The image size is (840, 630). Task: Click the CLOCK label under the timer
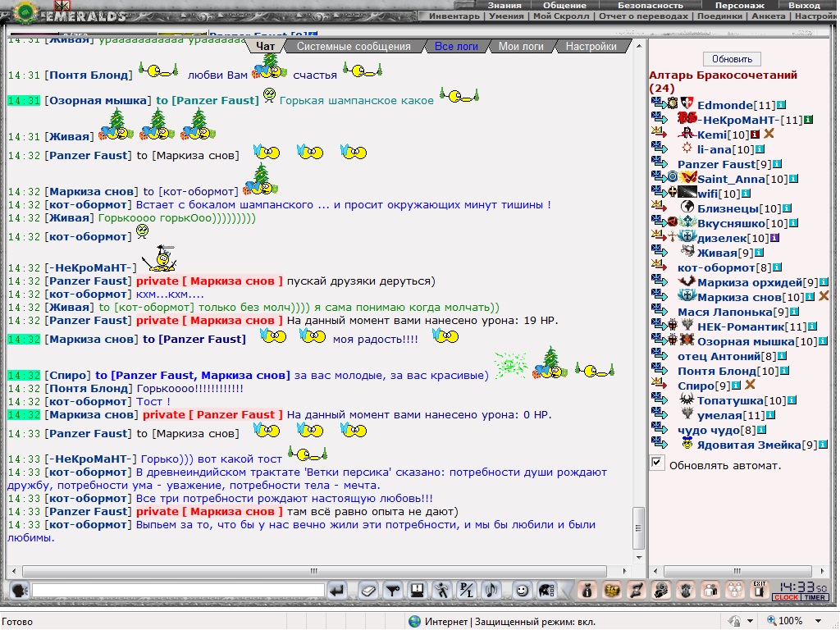(785, 598)
